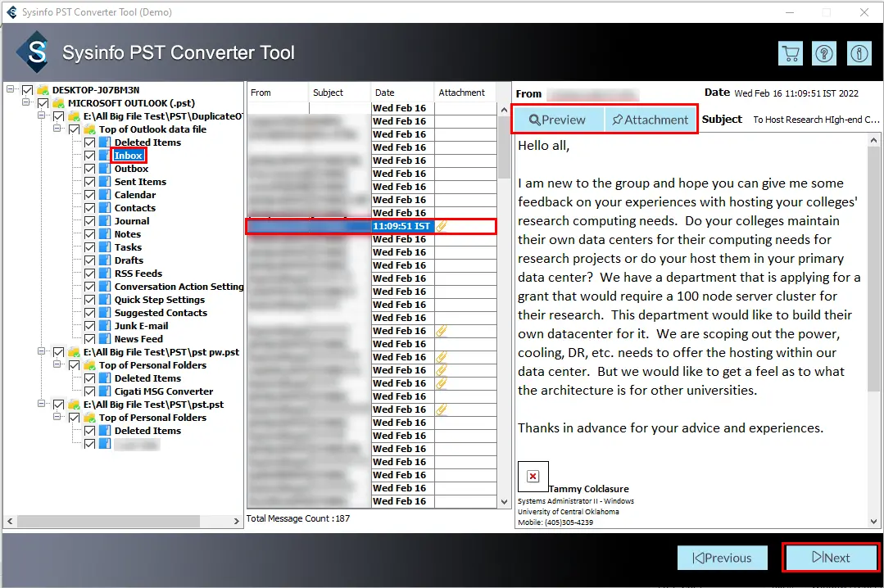Sort by the From column header
Viewport: 884px width, 588px height.
[x=278, y=93]
